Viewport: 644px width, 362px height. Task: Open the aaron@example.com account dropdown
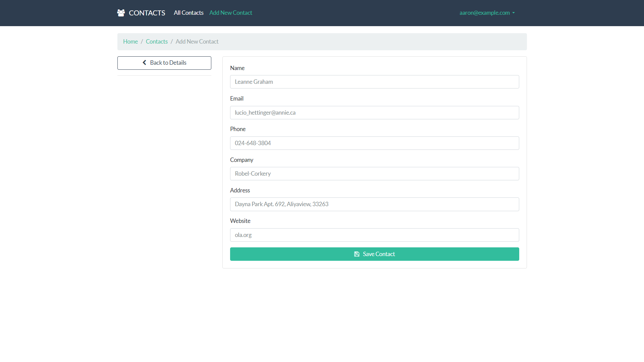pyautogui.click(x=484, y=13)
